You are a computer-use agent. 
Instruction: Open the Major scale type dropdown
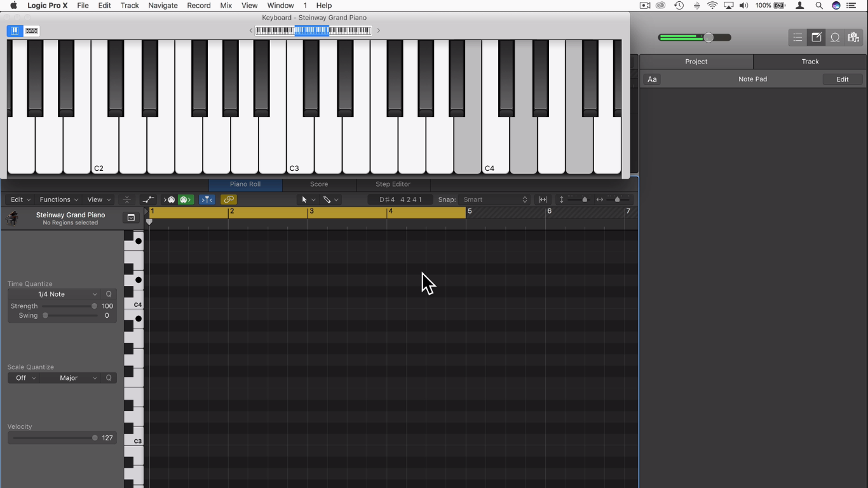71,378
